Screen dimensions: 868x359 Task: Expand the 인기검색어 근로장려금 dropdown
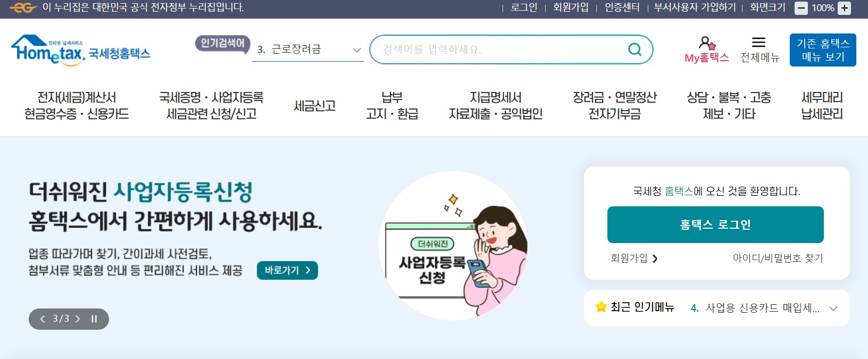tap(357, 50)
